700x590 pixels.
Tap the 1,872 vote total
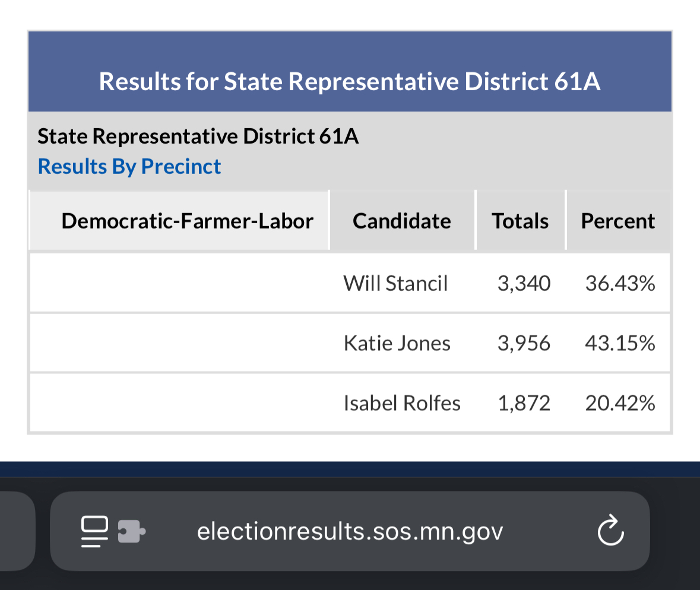pyautogui.click(x=524, y=403)
